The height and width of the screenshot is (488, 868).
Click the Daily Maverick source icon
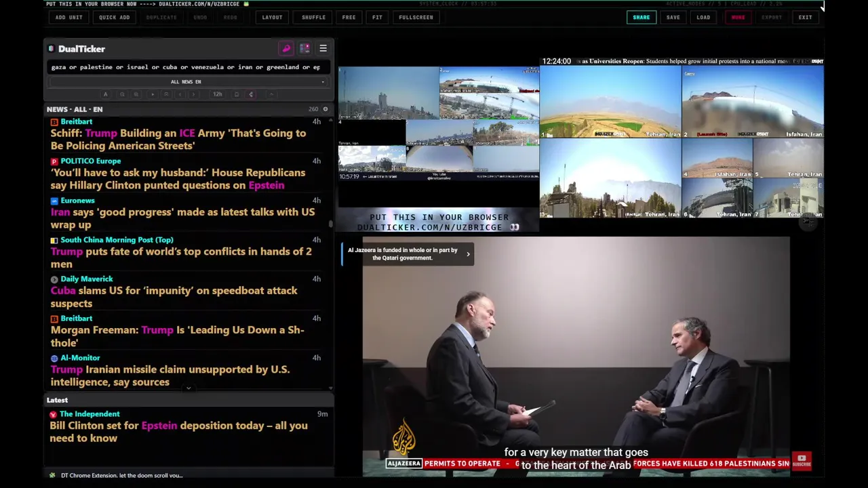pyautogui.click(x=54, y=279)
